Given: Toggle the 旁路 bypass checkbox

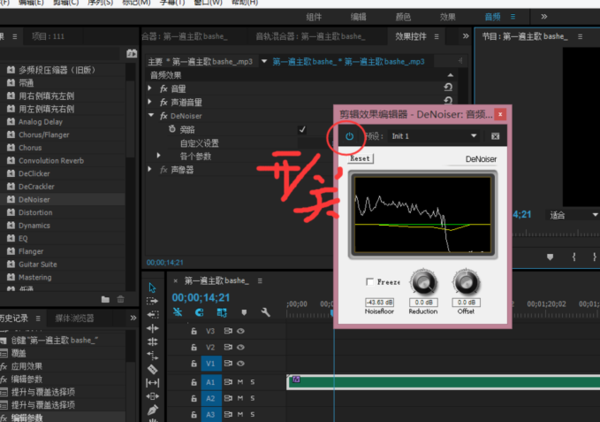Looking at the screenshot, I should point(302,130).
